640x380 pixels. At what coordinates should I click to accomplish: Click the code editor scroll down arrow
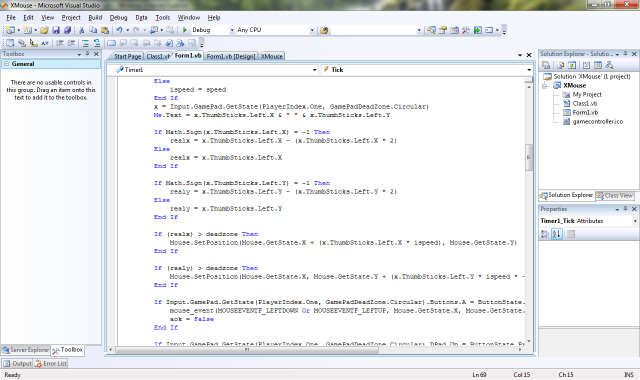(x=529, y=341)
